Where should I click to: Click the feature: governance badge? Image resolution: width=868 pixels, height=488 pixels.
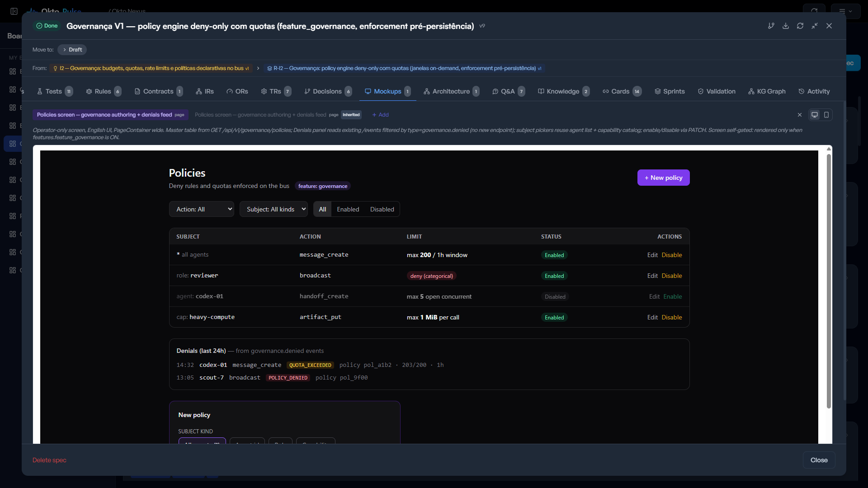[323, 186]
